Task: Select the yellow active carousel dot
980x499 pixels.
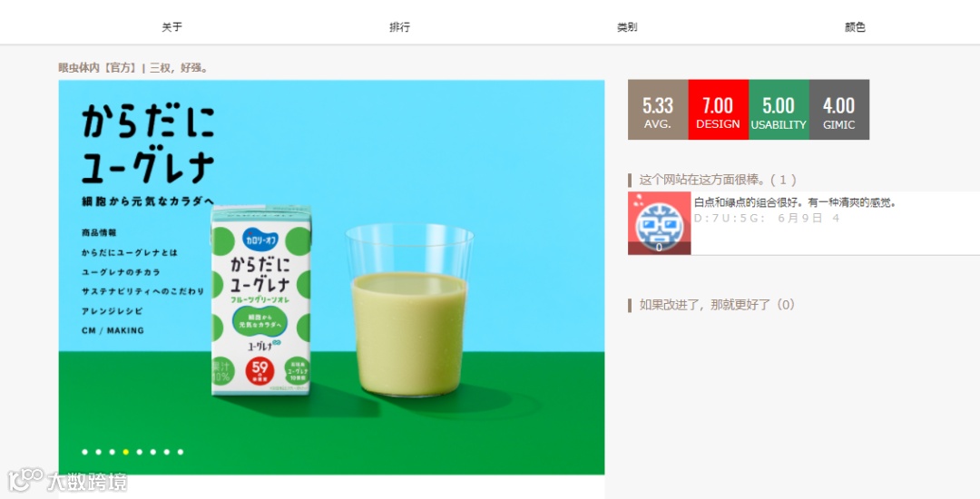Action: coord(125,452)
